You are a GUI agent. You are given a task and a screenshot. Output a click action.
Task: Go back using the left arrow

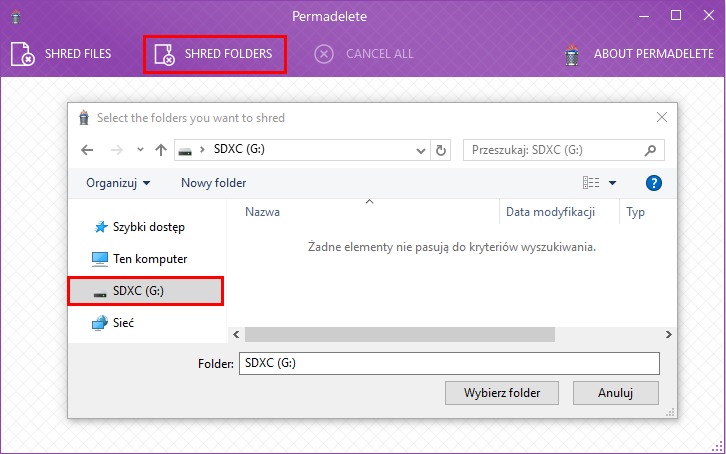pos(87,150)
